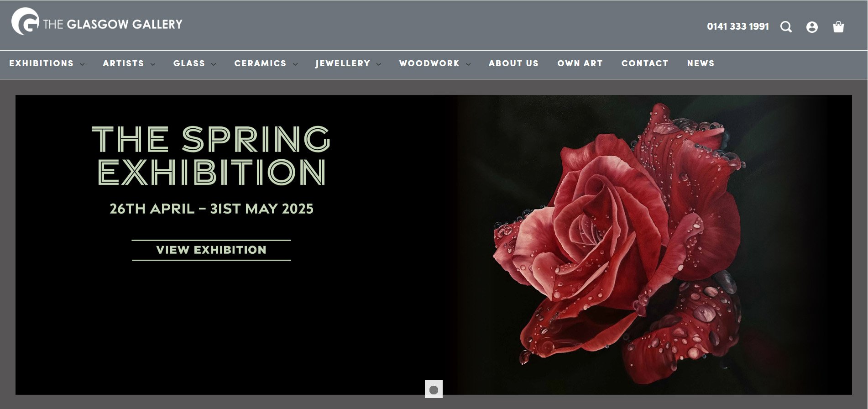868x409 pixels.
Task: Open the search magnifier icon
Action: [786, 27]
